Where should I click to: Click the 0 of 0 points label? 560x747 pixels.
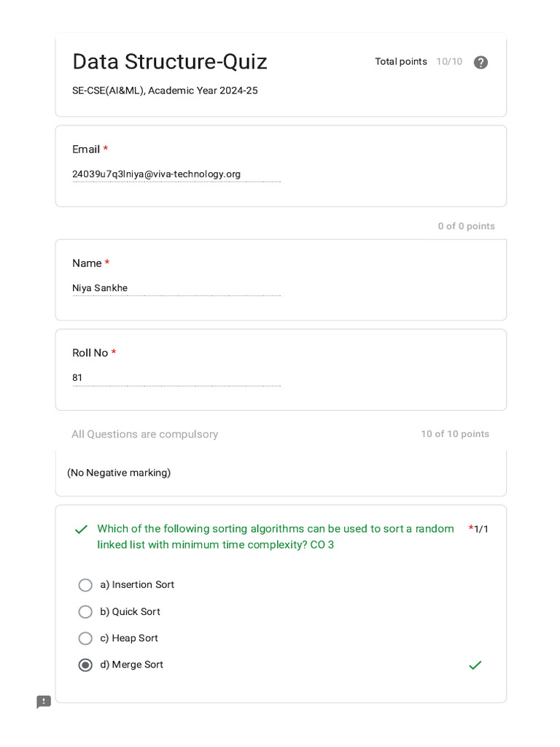coord(466,226)
